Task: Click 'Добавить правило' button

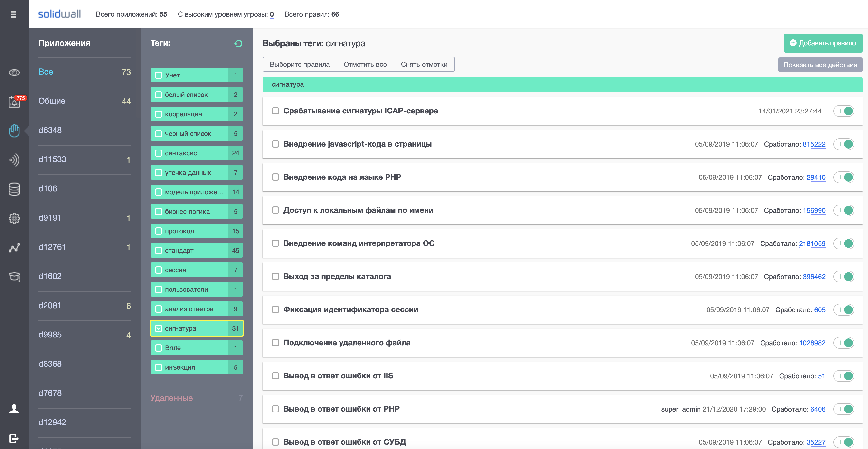Action: click(823, 43)
